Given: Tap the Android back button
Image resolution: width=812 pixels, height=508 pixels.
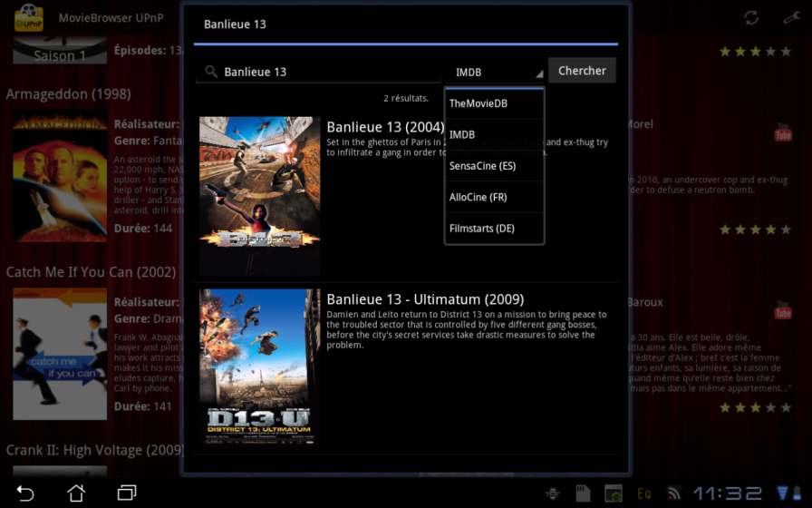Looking at the screenshot, I should [24, 493].
